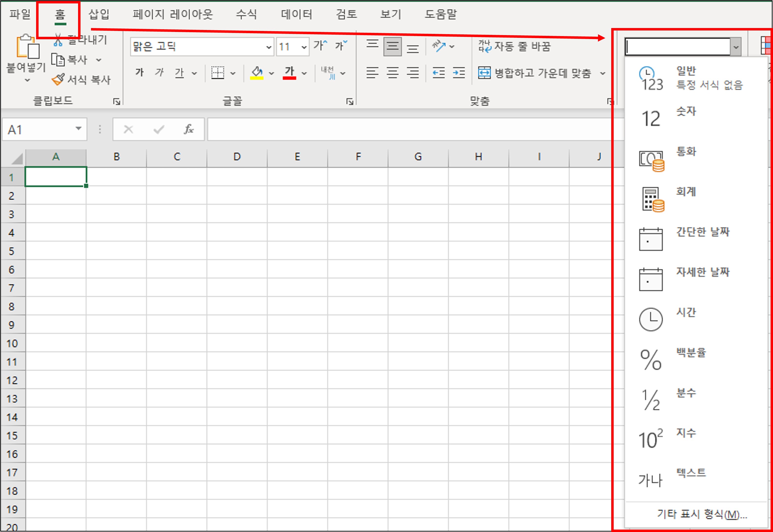Toggle italic 가 formatting

(159, 72)
